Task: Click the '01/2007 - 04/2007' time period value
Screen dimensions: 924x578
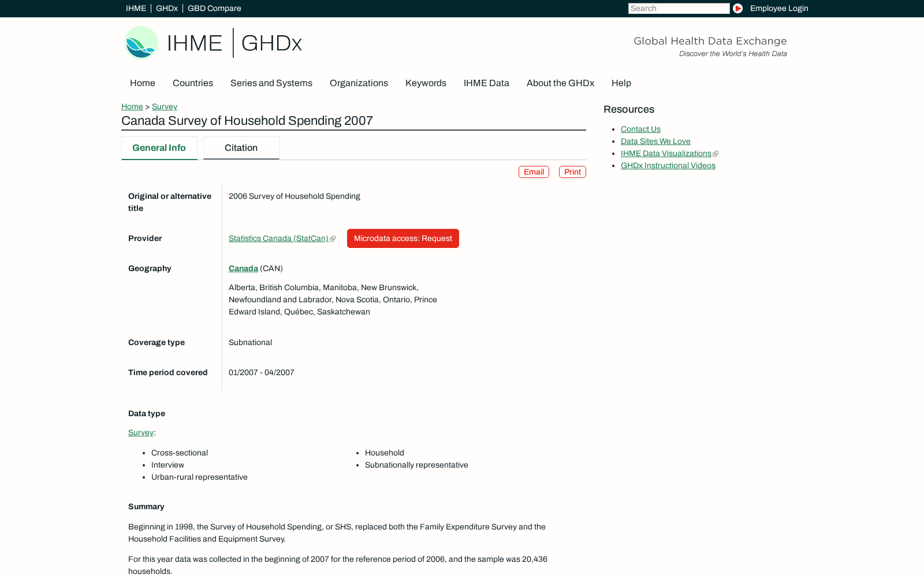Action: 262,372
